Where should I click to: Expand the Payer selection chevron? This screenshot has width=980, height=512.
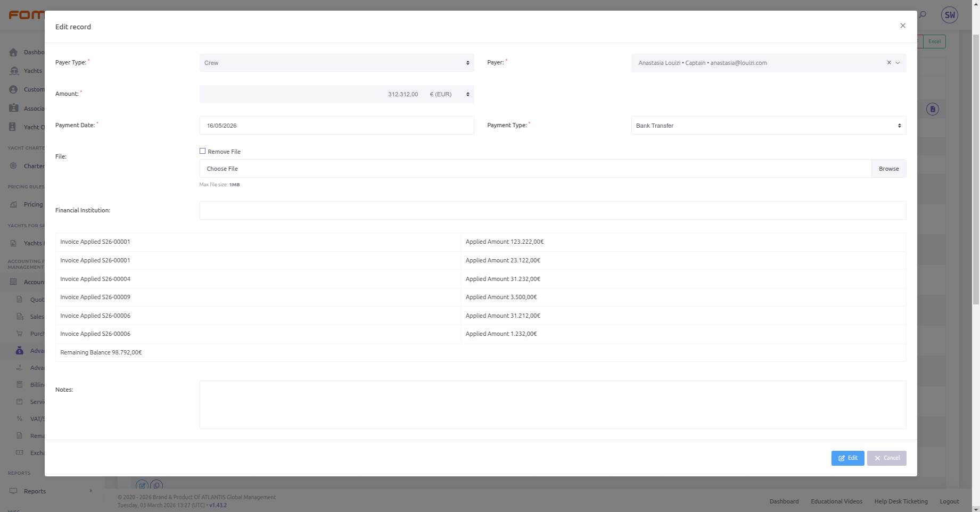click(898, 63)
